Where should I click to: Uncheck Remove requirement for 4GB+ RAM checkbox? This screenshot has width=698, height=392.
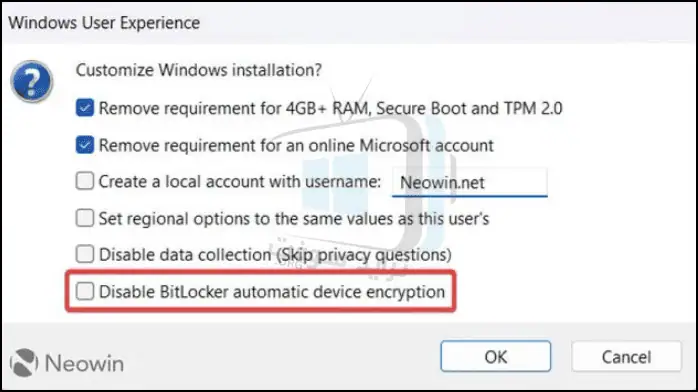[85, 108]
